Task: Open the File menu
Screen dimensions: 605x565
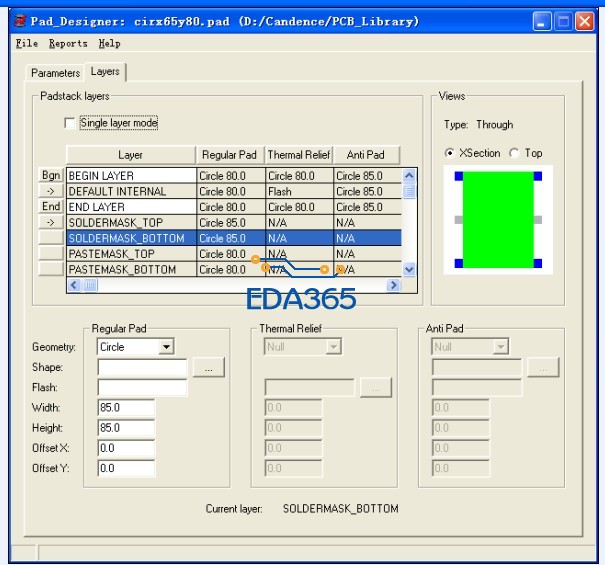Action: pyautogui.click(x=27, y=43)
